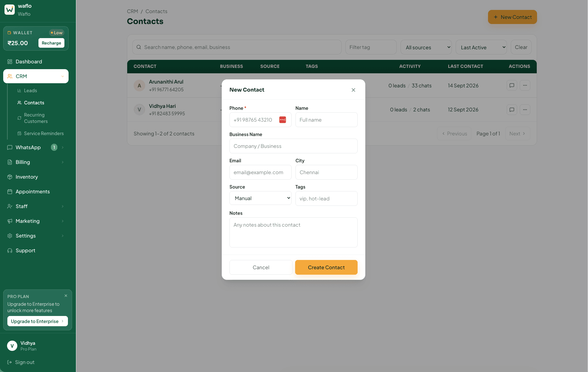Sign out of the account

click(x=21, y=362)
